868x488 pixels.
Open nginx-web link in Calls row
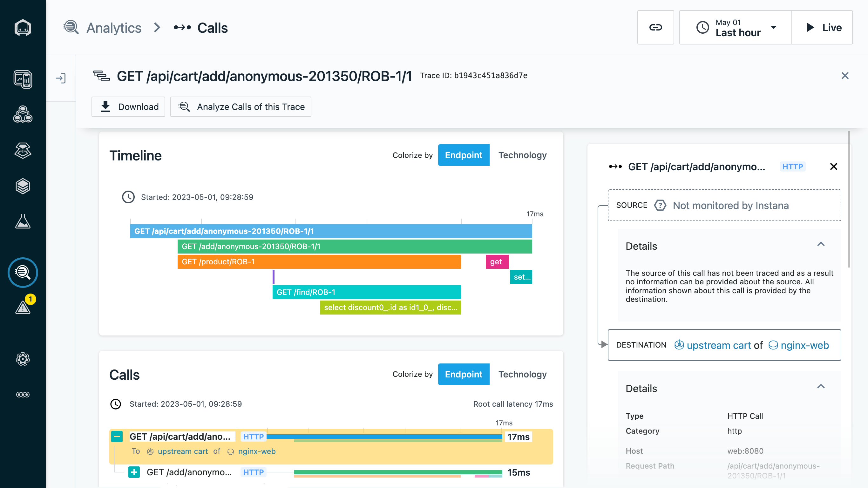coord(257,451)
